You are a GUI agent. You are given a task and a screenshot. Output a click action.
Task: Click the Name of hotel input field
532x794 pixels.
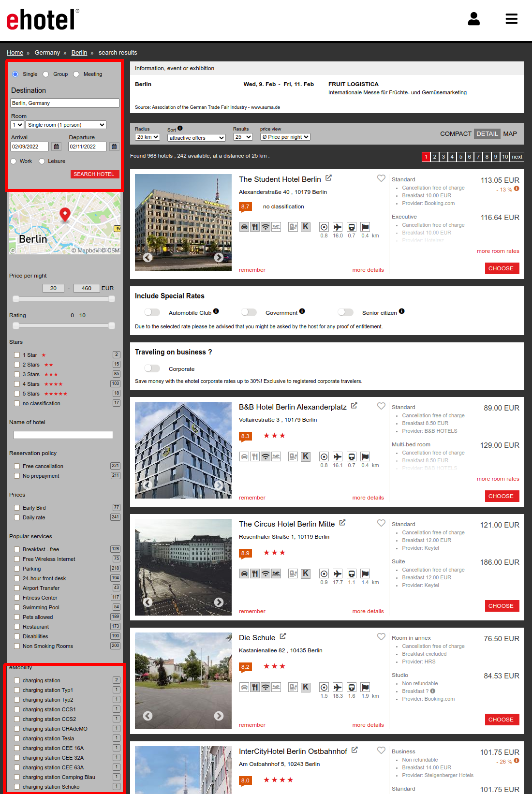63,435
